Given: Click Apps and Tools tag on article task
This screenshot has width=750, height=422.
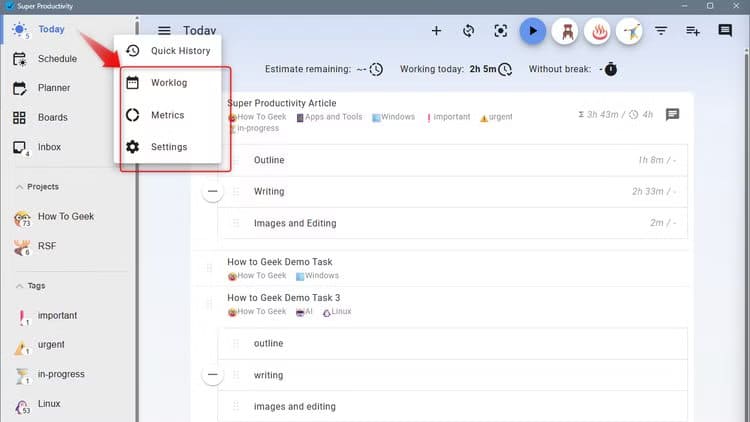Looking at the screenshot, I should coord(330,117).
